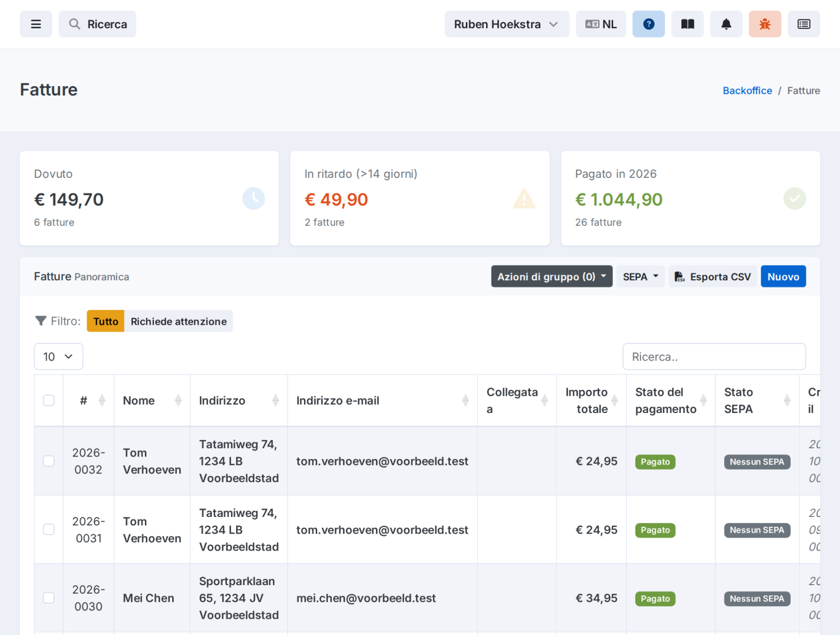Click Esporta CSV button
This screenshot has height=635, width=840.
coord(713,277)
